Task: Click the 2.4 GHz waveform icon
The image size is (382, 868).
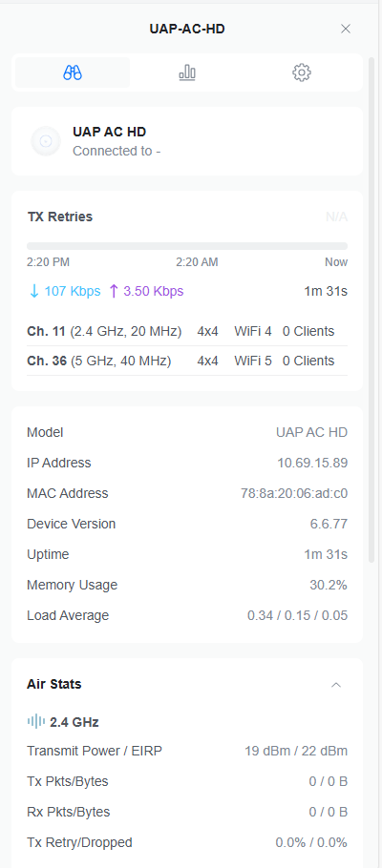Action: 36,721
